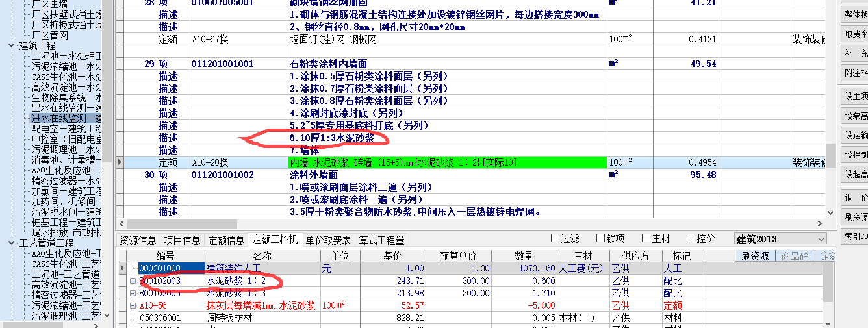The width and height of the screenshot is (868, 328).
Task: Select tree item 生物除臭系统
Action: 66,97
